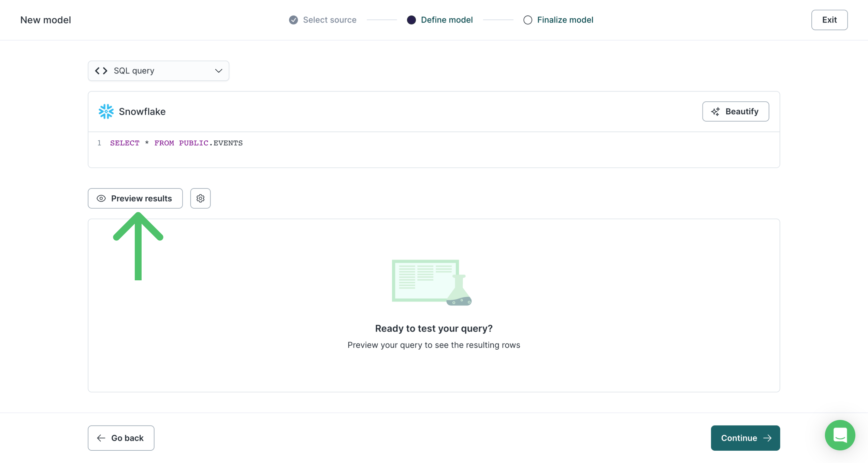Expand the chevron on the SQL query selector

point(218,71)
